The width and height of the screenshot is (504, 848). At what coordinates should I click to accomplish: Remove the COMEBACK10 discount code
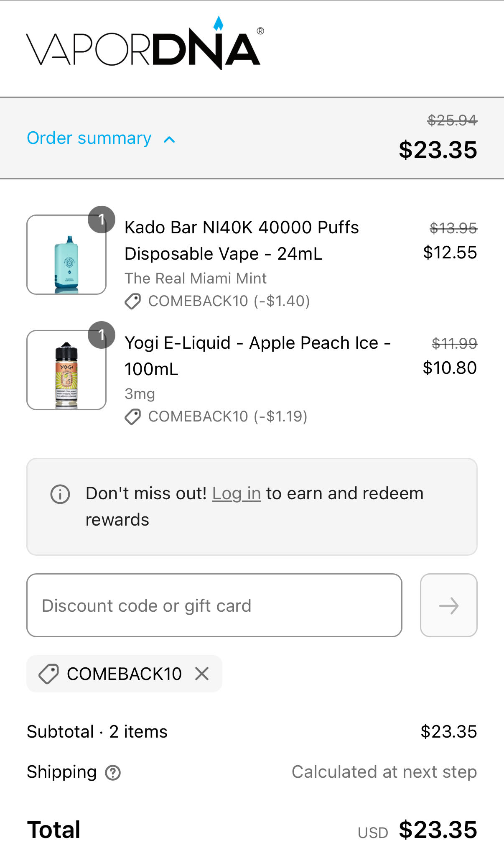click(202, 674)
